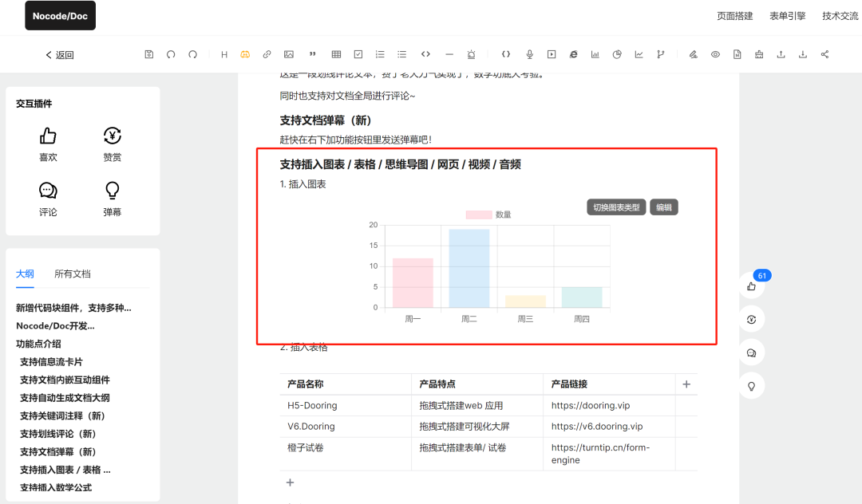Go back using the 返回 link
Screen dimensions: 862x504
60,55
